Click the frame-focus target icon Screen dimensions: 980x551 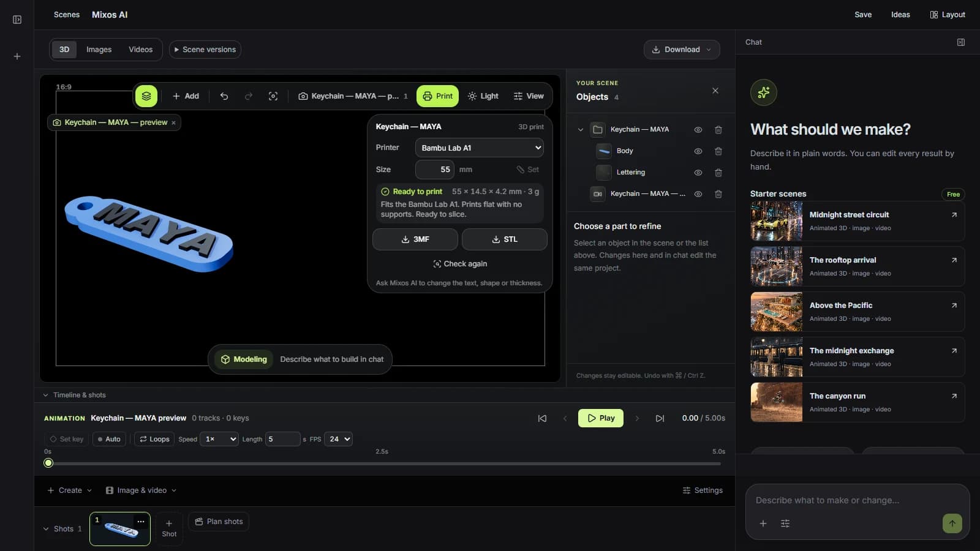[x=273, y=96]
